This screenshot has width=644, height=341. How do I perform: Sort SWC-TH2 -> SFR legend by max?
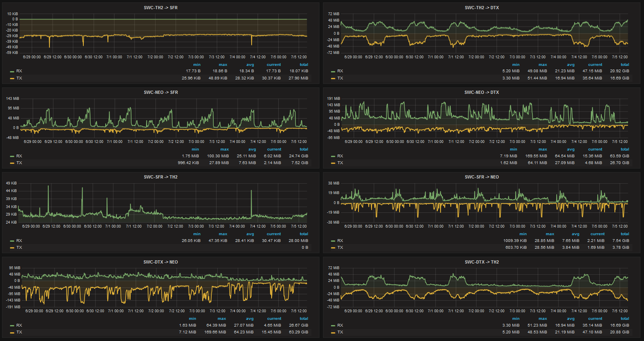223,65
